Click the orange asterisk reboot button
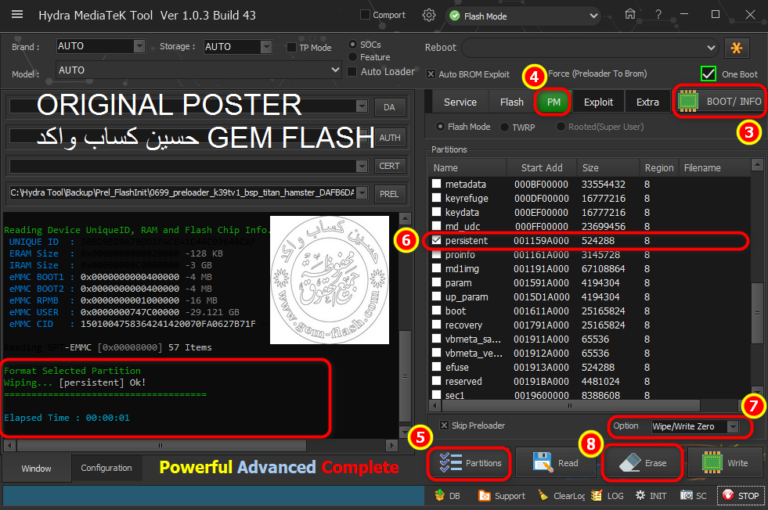The image size is (768, 510). click(x=737, y=48)
